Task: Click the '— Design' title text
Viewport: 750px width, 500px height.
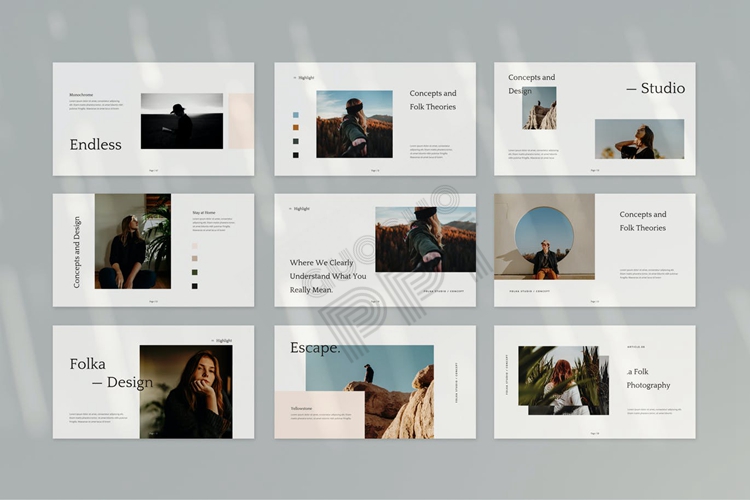Action: pos(122,382)
